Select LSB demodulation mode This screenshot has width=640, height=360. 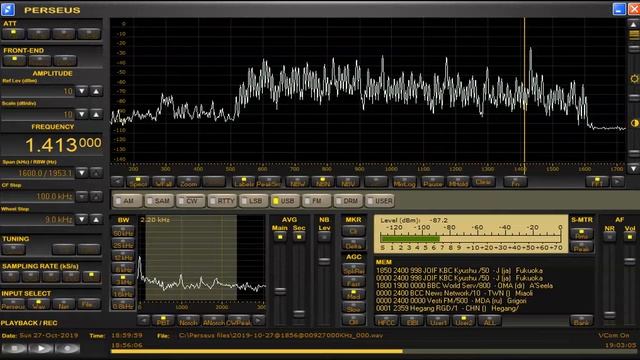[x=254, y=201]
